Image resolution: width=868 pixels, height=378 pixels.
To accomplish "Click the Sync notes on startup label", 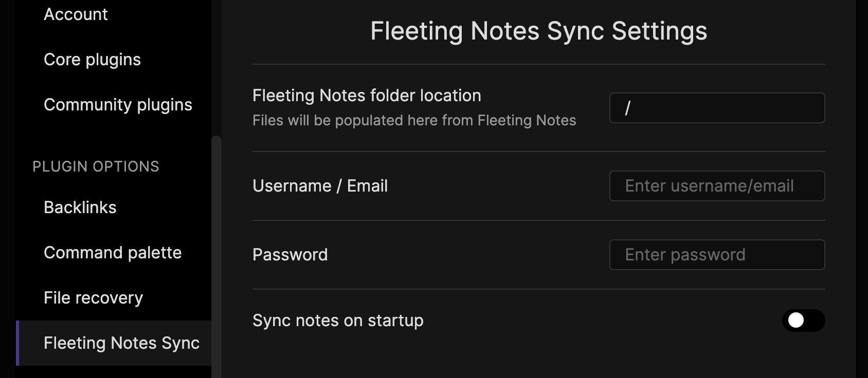I will (338, 320).
